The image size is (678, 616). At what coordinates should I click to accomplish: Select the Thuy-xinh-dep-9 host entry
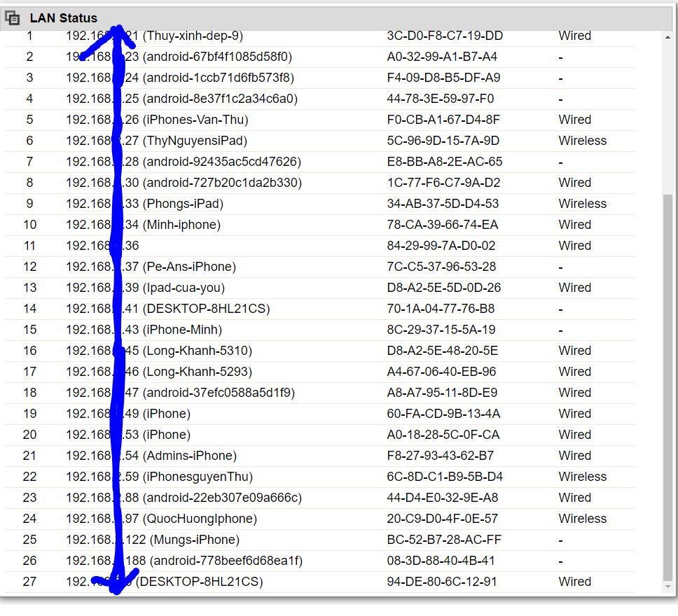(x=193, y=36)
